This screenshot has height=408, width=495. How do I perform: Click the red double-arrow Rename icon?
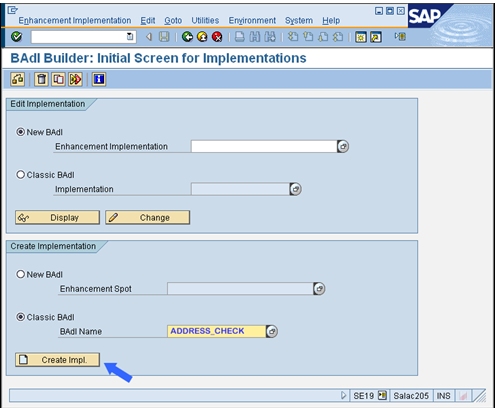pyautogui.click(x=76, y=79)
